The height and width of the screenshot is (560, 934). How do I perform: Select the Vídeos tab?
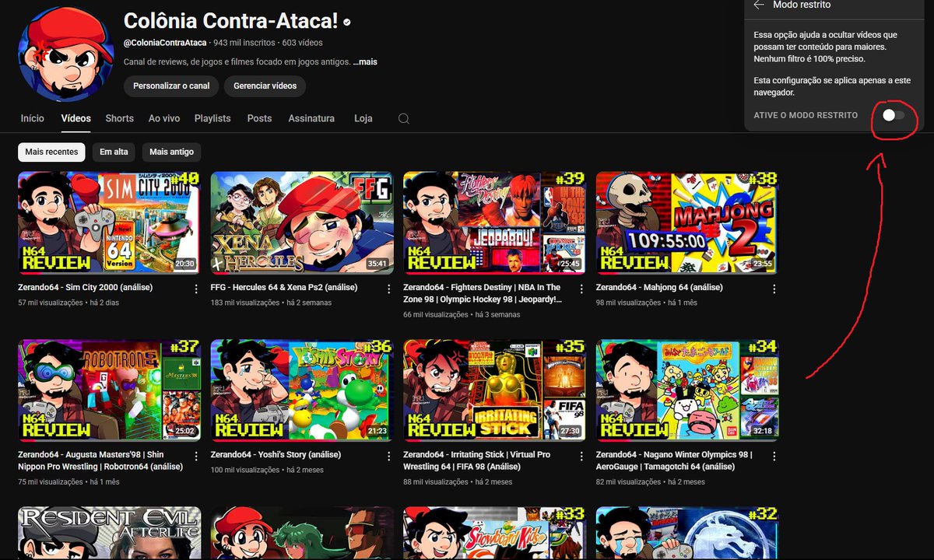coord(76,118)
